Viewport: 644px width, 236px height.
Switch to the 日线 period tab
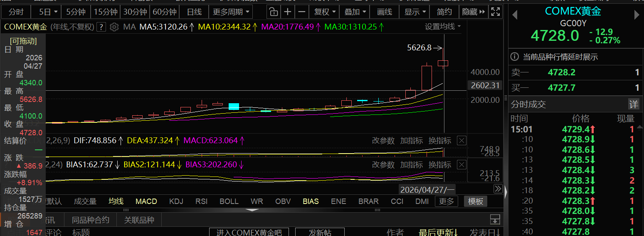(194, 12)
